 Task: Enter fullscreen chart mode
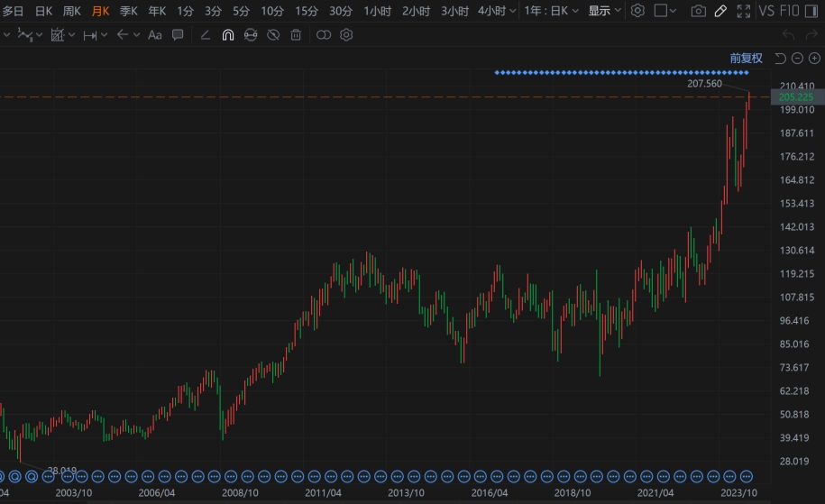click(743, 11)
